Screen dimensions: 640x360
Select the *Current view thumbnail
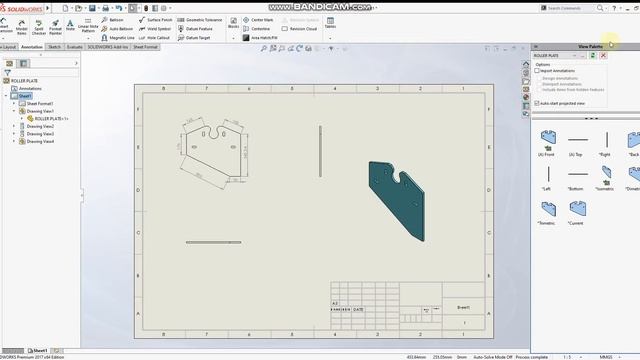pyautogui.click(x=578, y=208)
